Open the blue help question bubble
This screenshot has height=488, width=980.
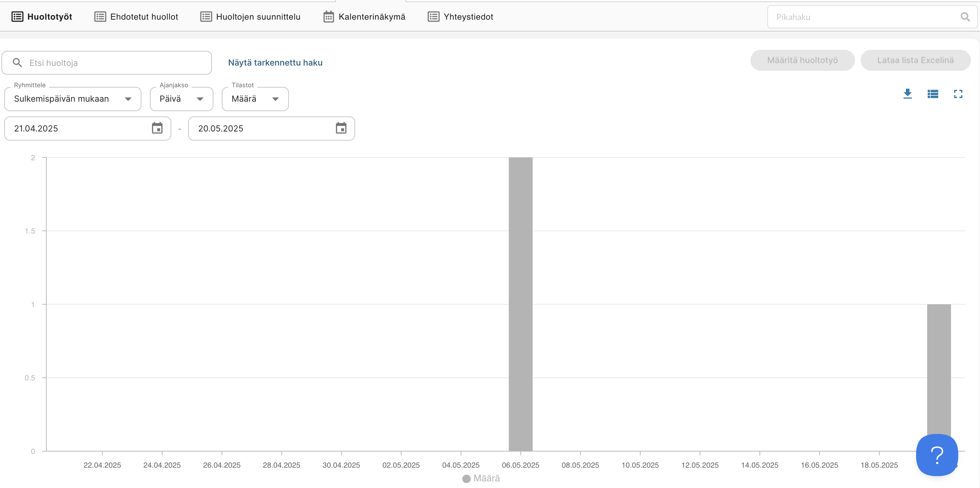point(936,455)
